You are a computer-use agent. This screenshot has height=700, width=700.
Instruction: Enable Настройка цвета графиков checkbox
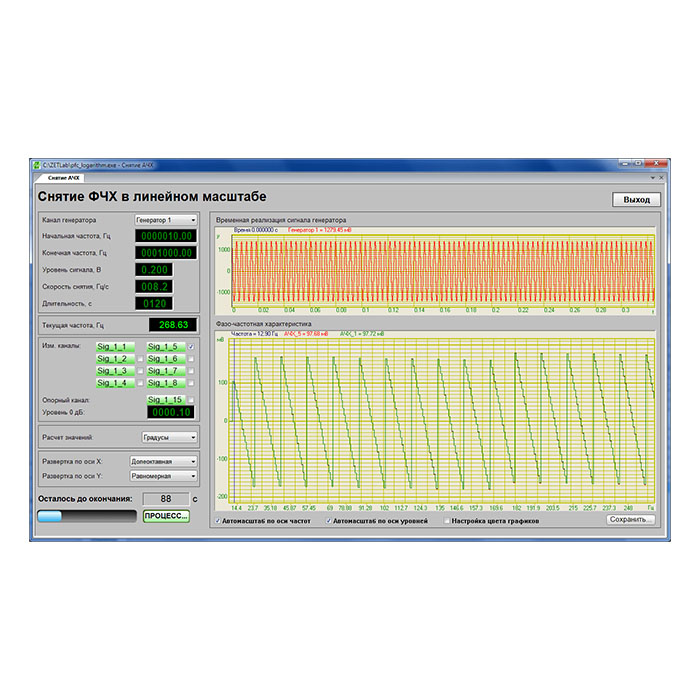coord(447,521)
